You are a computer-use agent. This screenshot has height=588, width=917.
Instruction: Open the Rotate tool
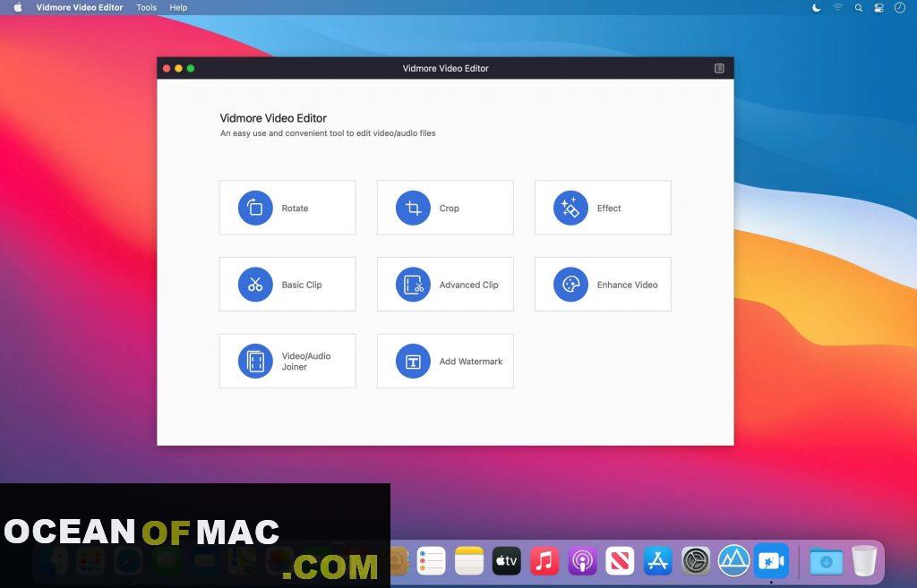[x=287, y=208]
